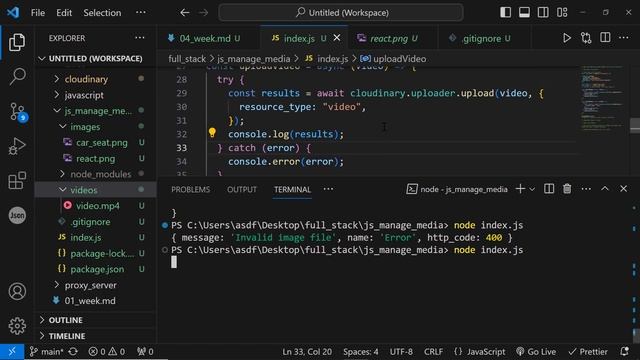This screenshot has width=640, height=360.
Task: Split the editor to the right
Action: pos(605,38)
